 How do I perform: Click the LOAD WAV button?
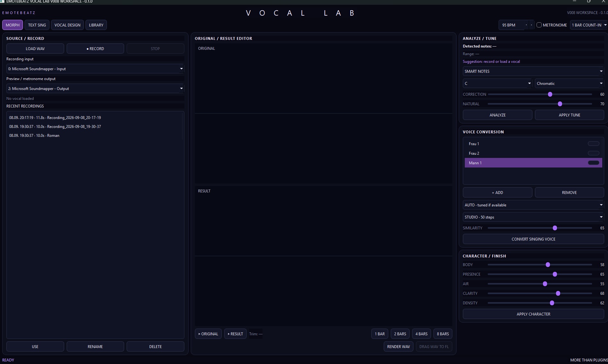click(35, 48)
